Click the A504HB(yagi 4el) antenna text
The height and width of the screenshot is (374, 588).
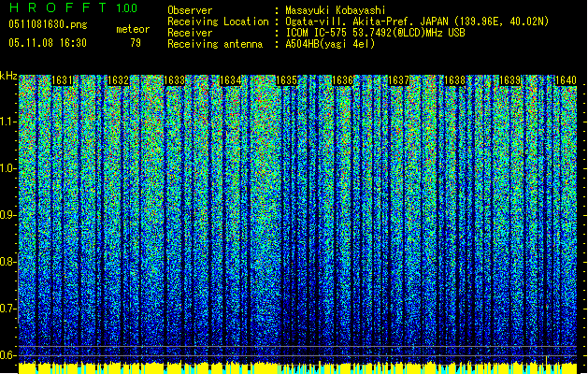point(330,44)
